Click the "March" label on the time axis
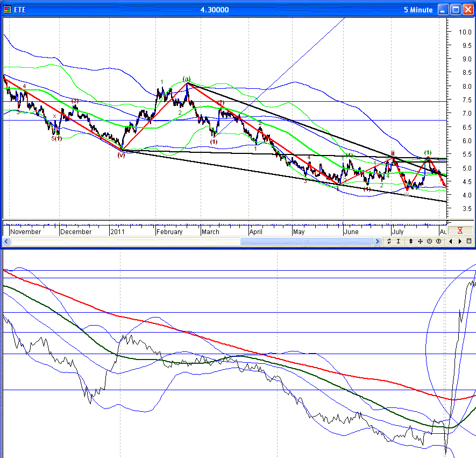Image resolution: width=476 pixels, height=458 pixels. (x=210, y=232)
